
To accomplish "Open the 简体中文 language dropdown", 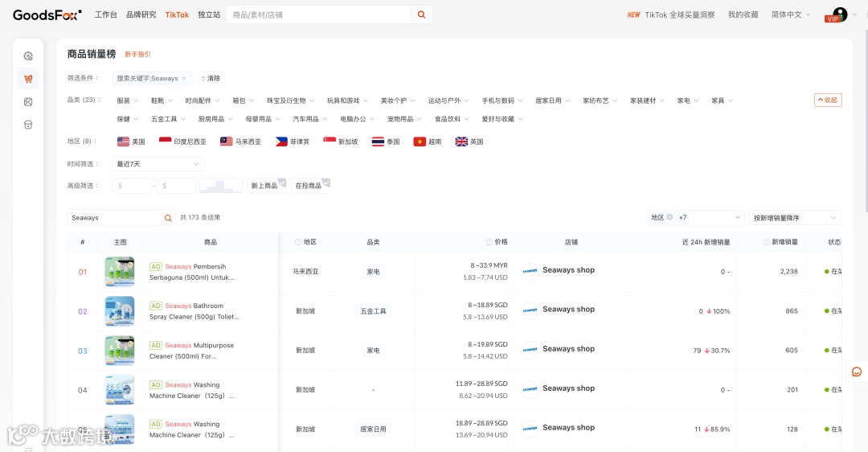I will 791,15.
